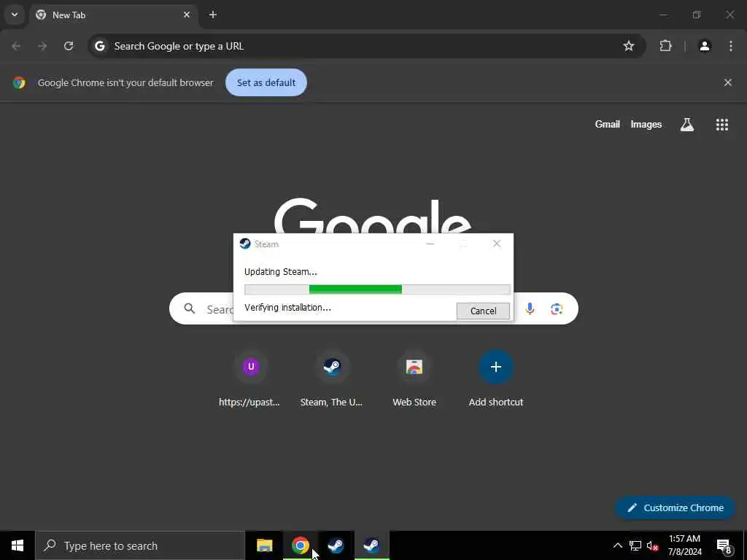Click the Google search box
The image size is (747, 560).
coord(373,308)
